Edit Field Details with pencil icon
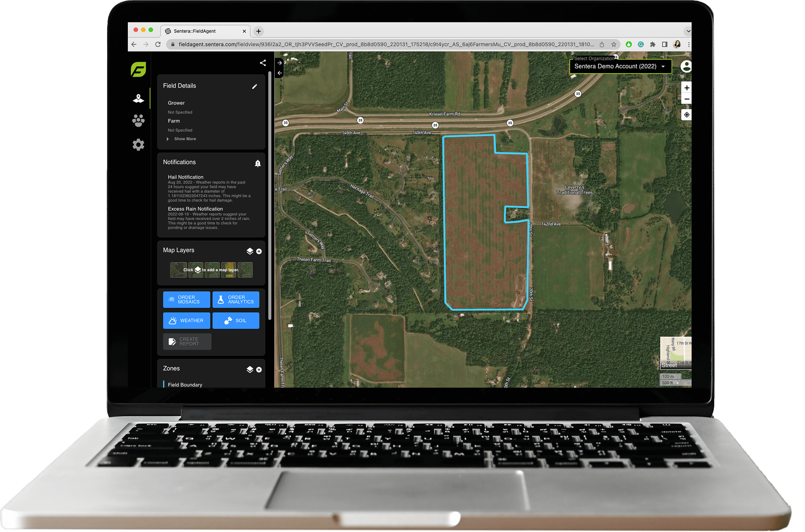 coord(255,87)
